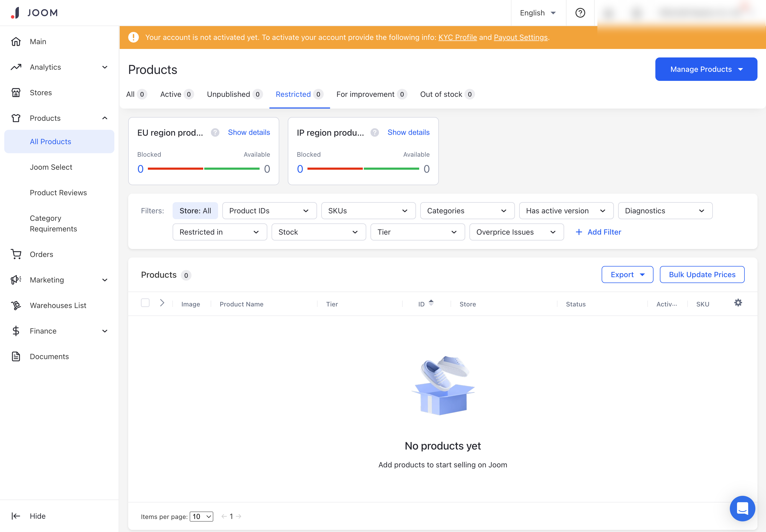Open the Items per page selector
Viewport: 766px width, 532px height.
coord(201,516)
